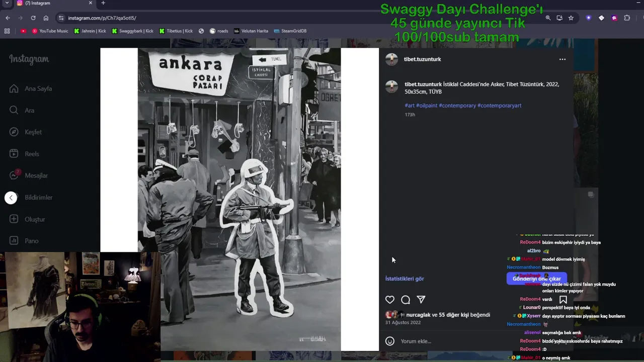Open Ana Sayfa in Instagram sidebar
The height and width of the screenshot is (362, 644).
tap(30, 88)
